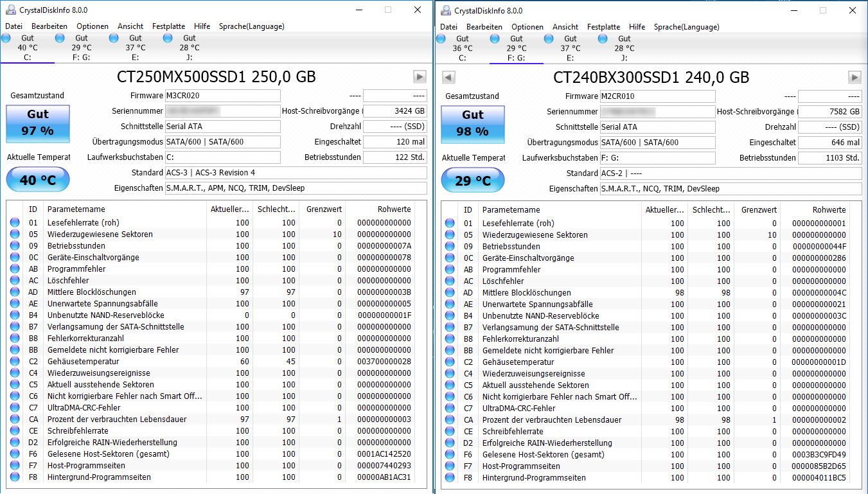
Task: Click status icon for Unerwartete Spannungsabfälle in right window
Action: (x=450, y=304)
